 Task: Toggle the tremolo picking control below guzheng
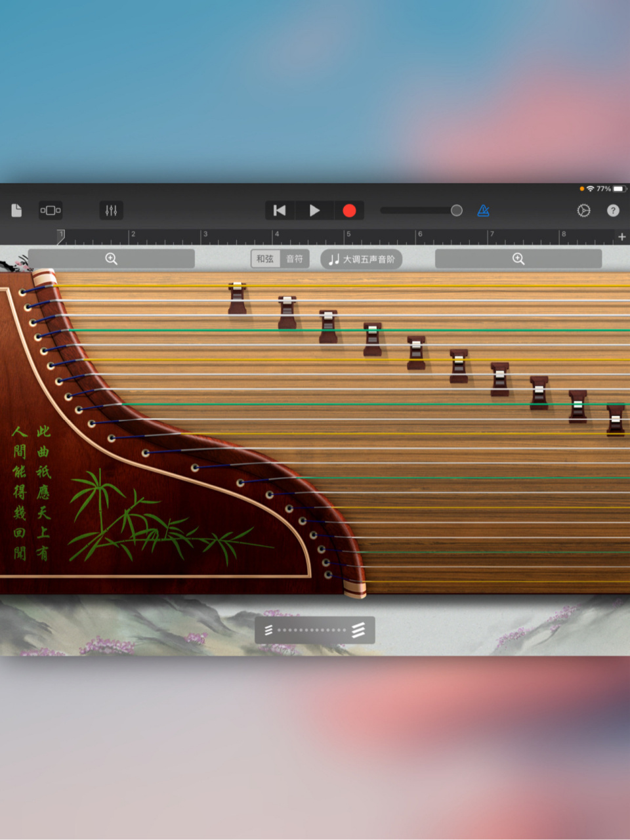click(x=315, y=630)
